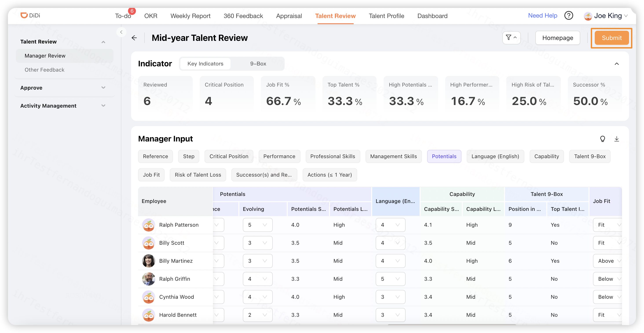Open Billy Martinez's Job Fit dropdown
The width and height of the screenshot is (644, 333).
coord(607,261)
